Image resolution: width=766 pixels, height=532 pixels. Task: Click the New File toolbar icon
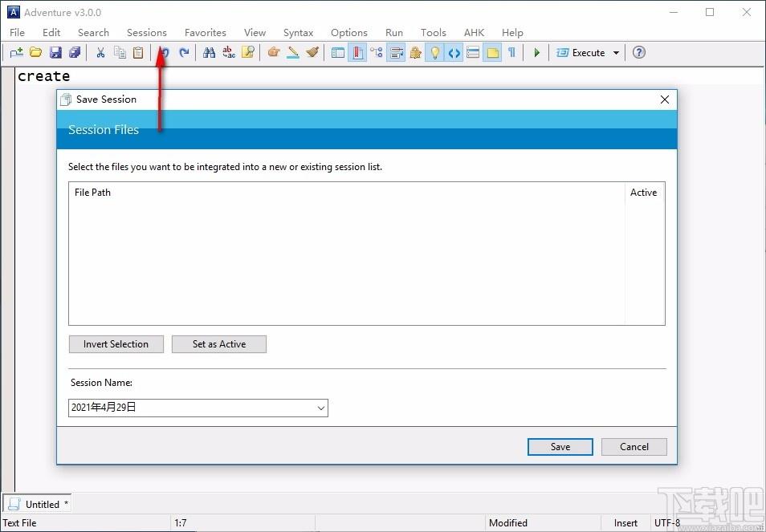pyautogui.click(x=17, y=52)
